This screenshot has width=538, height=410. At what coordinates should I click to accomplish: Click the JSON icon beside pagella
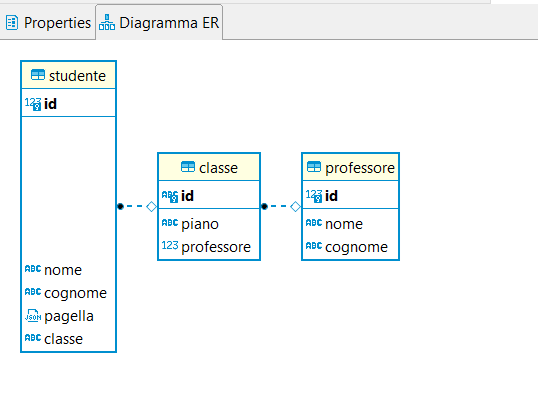33,316
